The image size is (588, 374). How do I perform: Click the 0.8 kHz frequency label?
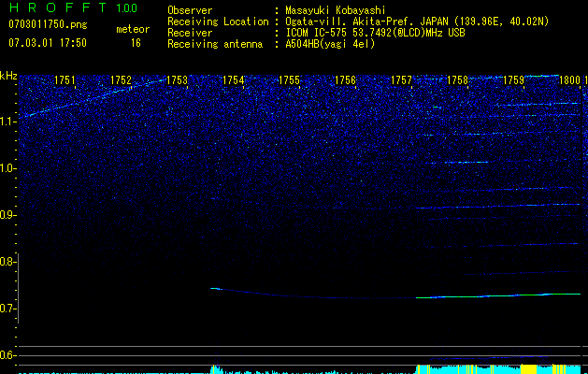[x=8, y=262]
